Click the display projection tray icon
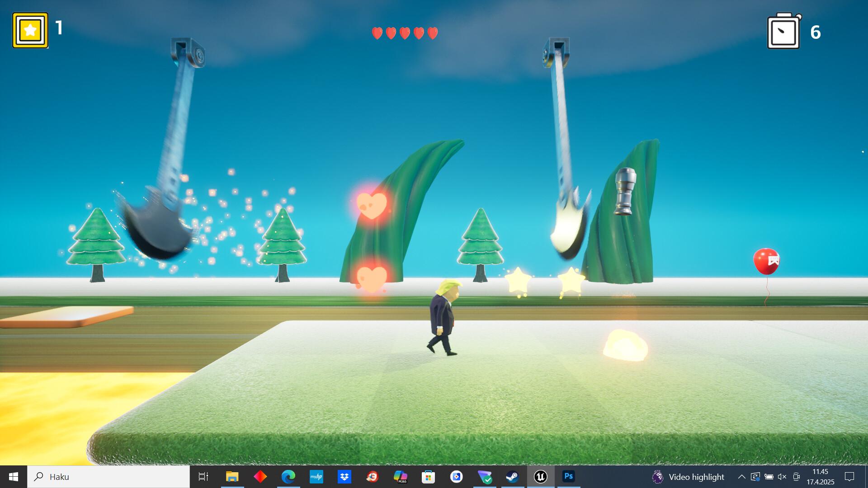The image size is (868, 488). (x=755, y=477)
